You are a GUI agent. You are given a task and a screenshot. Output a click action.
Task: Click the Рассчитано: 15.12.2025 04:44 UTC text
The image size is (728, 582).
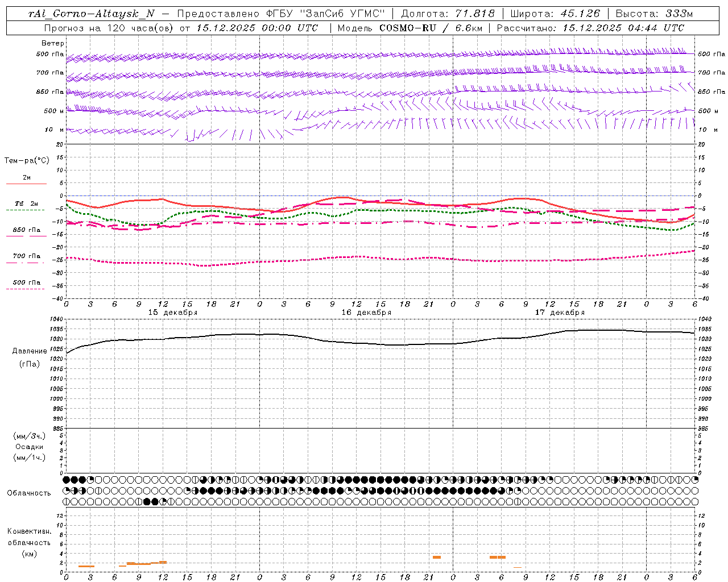pyautogui.click(x=590, y=28)
